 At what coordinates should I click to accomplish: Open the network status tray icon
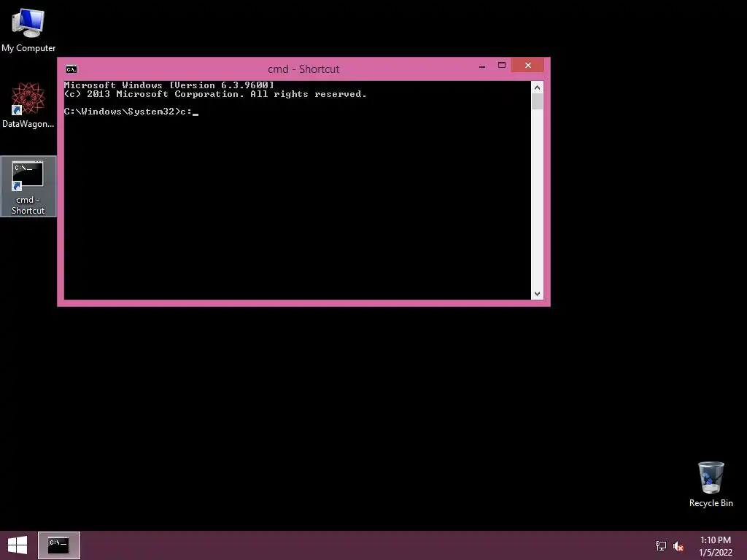[661, 545]
